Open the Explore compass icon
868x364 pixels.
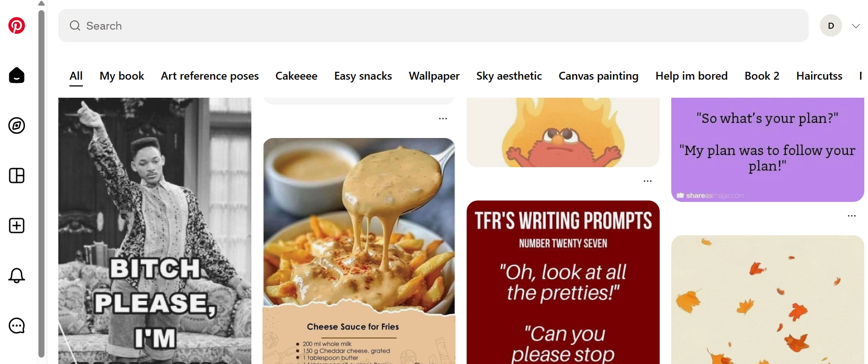(17, 126)
